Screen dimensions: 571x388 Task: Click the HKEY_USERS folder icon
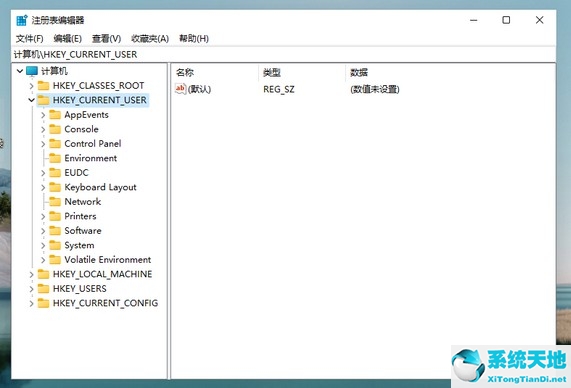coord(43,289)
